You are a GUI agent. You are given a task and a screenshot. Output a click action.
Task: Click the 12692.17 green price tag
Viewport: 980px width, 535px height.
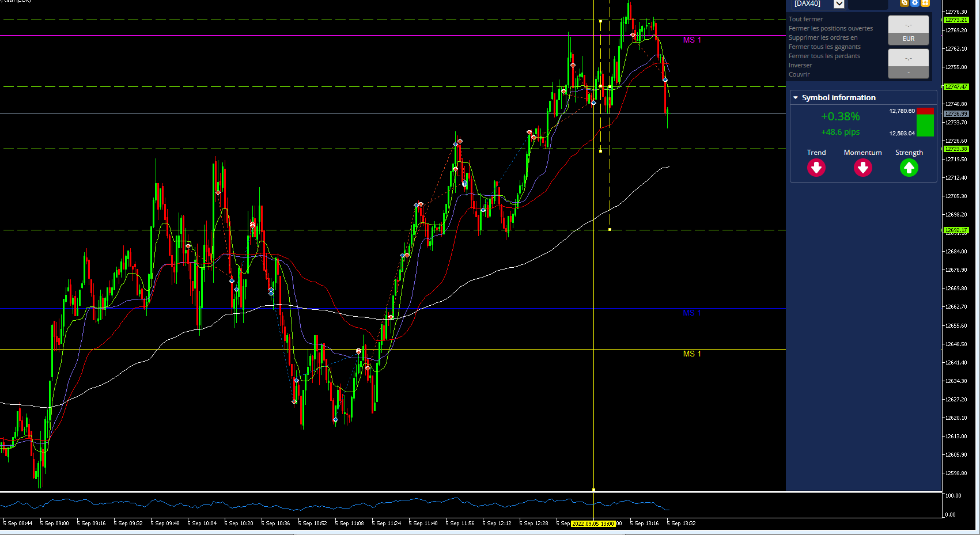click(956, 230)
